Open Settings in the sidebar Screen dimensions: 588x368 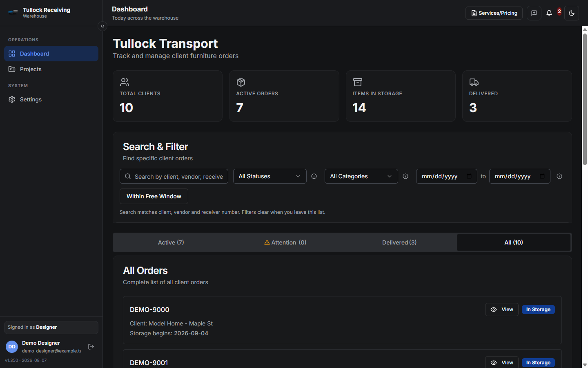point(51,99)
